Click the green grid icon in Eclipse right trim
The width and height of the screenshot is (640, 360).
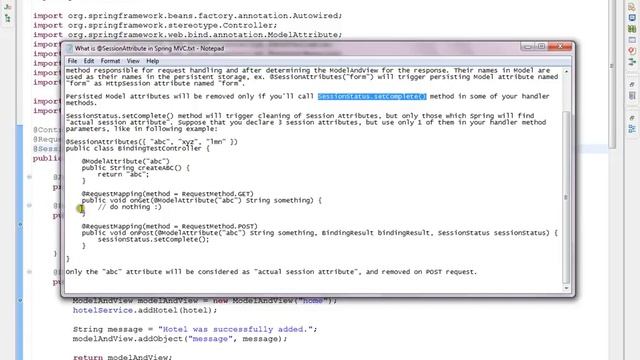coord(632,29)
